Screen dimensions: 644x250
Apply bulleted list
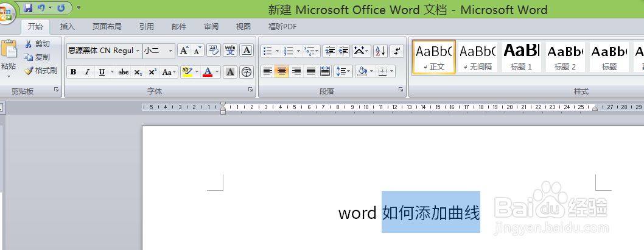click(268, 51)
